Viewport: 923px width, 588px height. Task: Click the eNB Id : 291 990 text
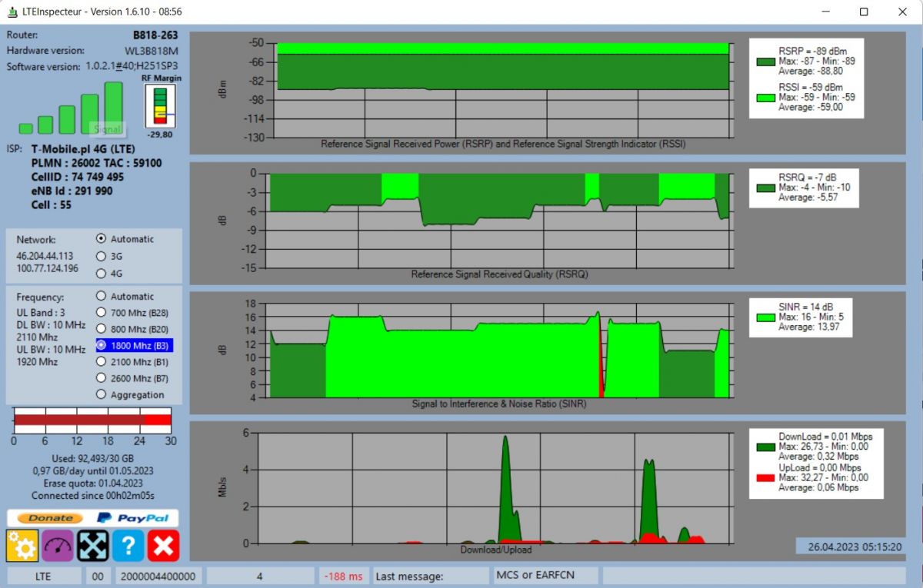(72, 191)
